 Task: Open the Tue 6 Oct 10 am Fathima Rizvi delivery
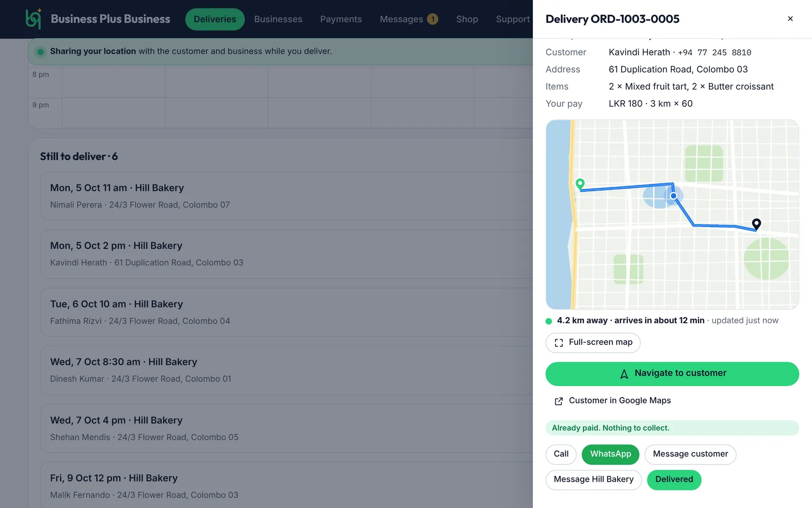[286, 312]
